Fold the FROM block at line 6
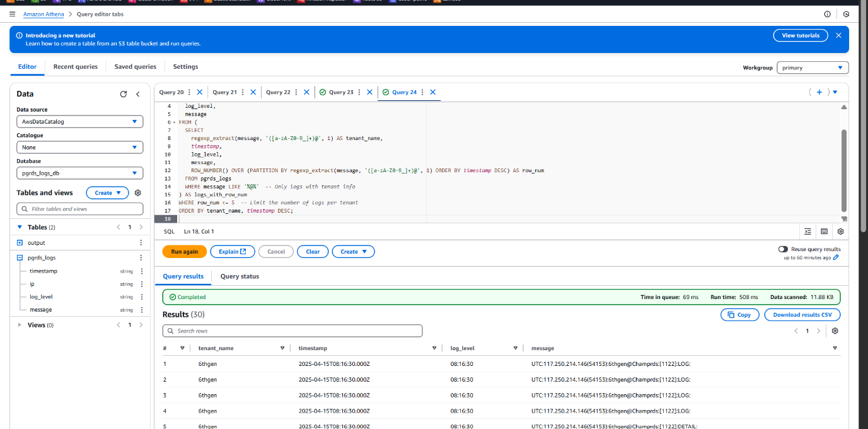 [174, 122]
